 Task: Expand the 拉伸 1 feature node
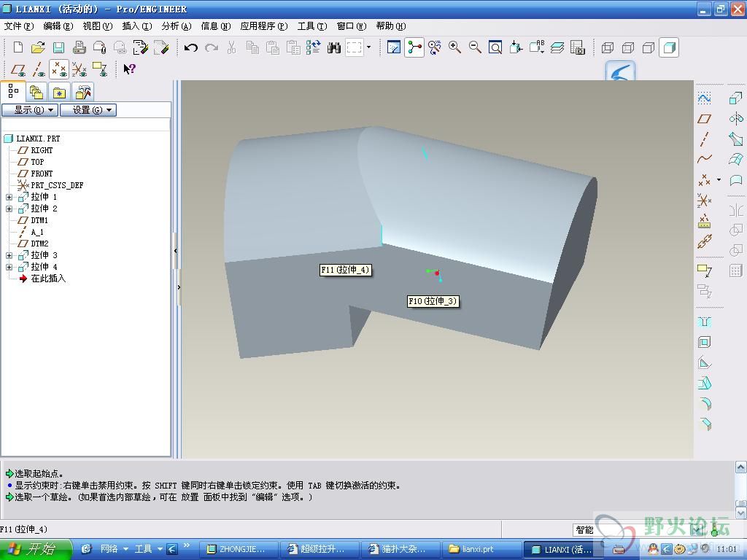9,197
